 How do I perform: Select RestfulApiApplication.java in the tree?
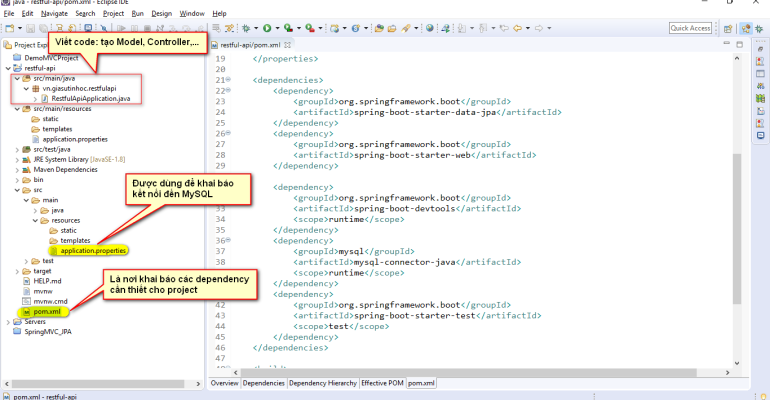[x=90, y=99]
